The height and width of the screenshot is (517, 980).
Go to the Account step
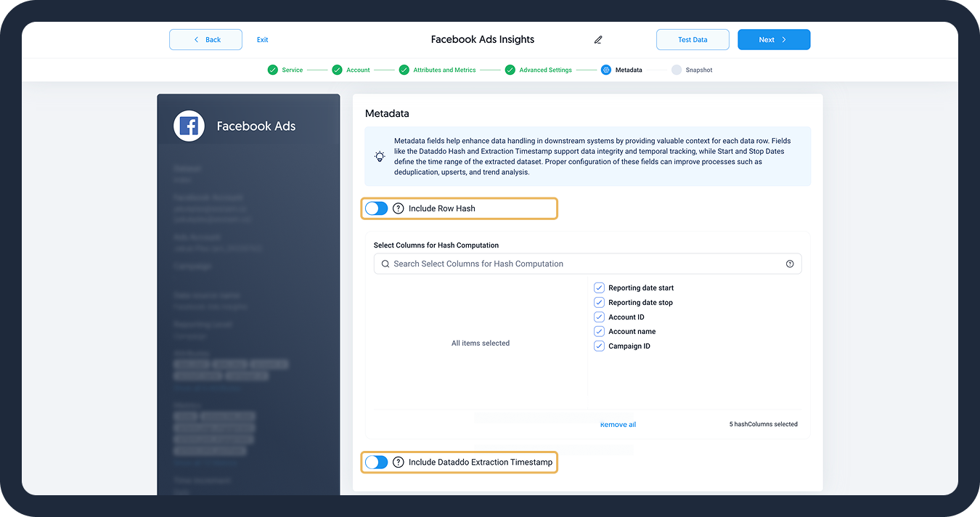pyautogui.click(x=358, y=70)
